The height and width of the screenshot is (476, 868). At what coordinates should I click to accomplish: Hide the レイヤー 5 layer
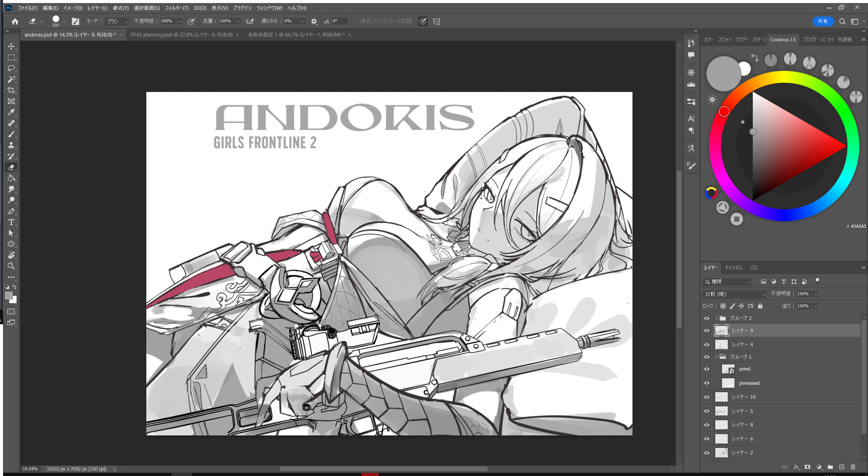tap(706, 411)
